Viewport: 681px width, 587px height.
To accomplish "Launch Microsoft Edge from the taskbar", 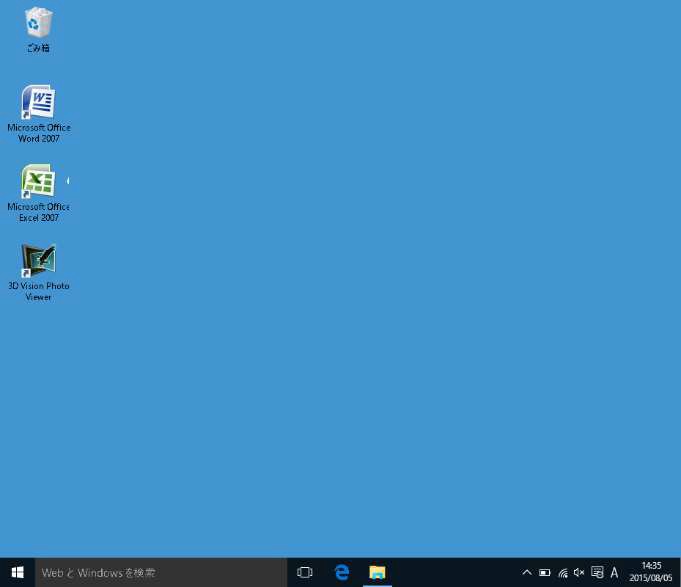I will pos(342,572).
